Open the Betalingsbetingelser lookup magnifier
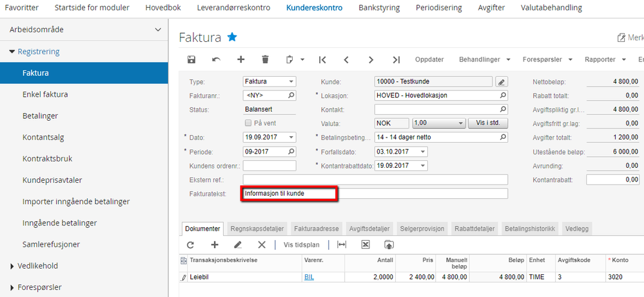 pos(503,137)
